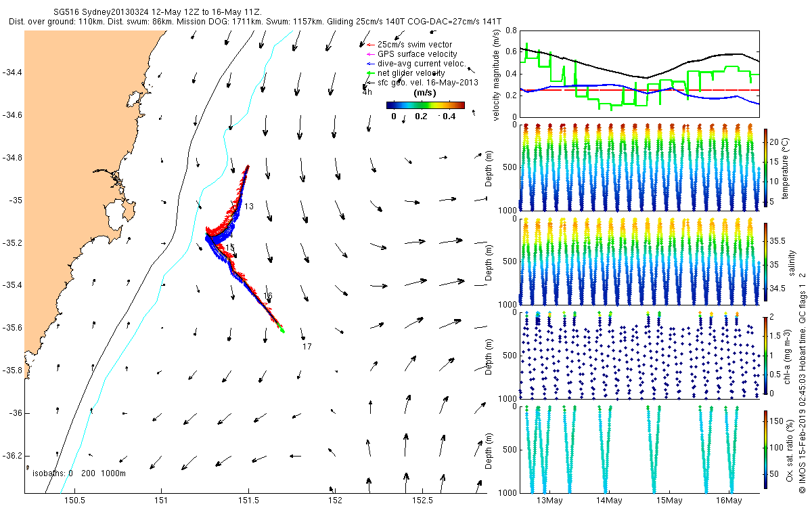Select the 'net glider velocity' legend label

coord(411,72)
